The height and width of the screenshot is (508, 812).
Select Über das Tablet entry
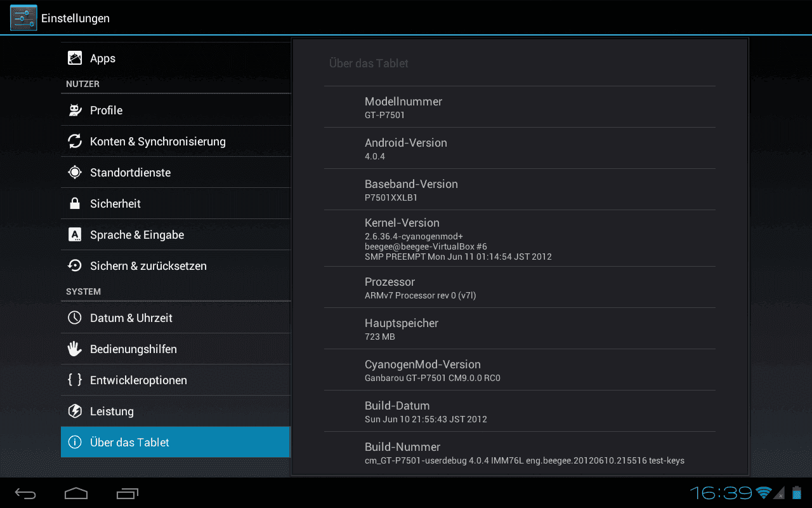coord(176,443)
